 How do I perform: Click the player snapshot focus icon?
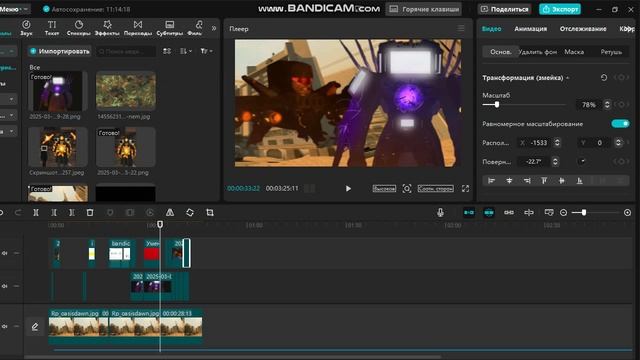(407, 189)
